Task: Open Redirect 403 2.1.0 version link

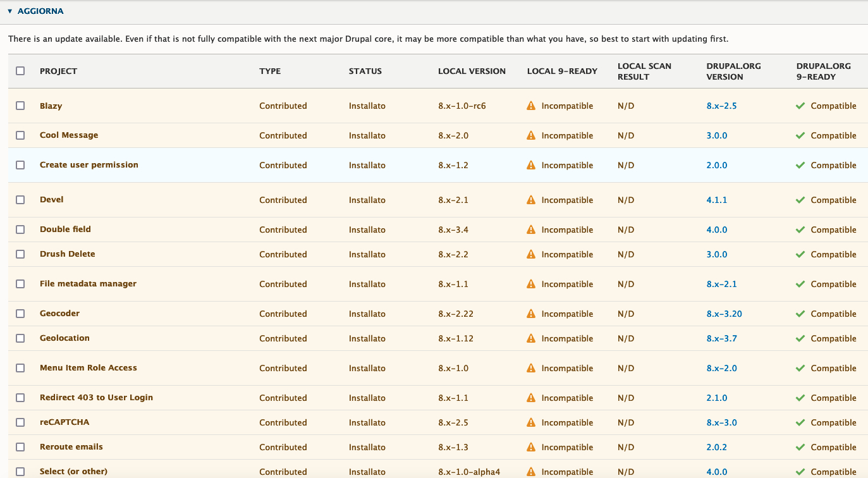Action: tap(717, 398)
